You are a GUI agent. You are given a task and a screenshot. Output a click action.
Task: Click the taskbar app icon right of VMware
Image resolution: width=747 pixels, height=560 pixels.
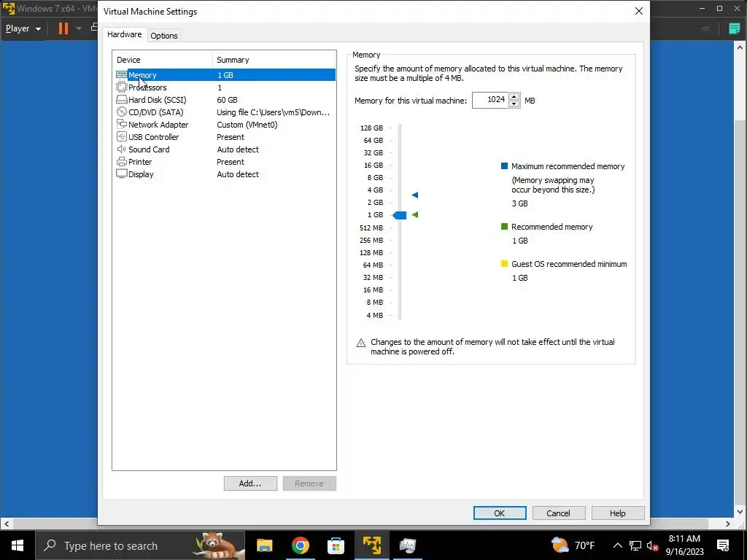[407, 545]
